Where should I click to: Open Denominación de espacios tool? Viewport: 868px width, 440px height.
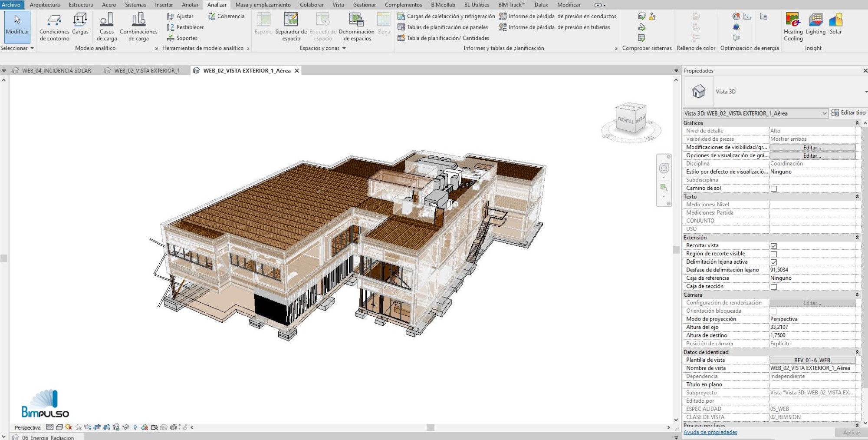pyautogui.click(x=357, y=27)
